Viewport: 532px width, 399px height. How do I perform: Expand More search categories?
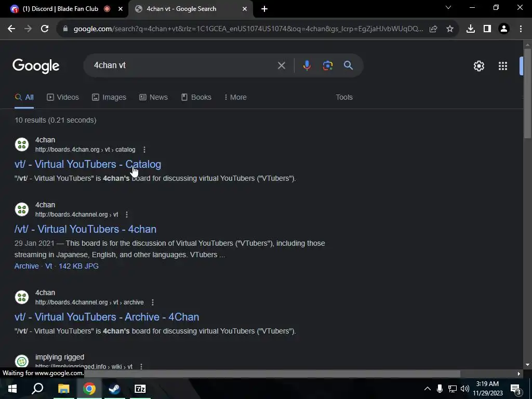[235, 97]
